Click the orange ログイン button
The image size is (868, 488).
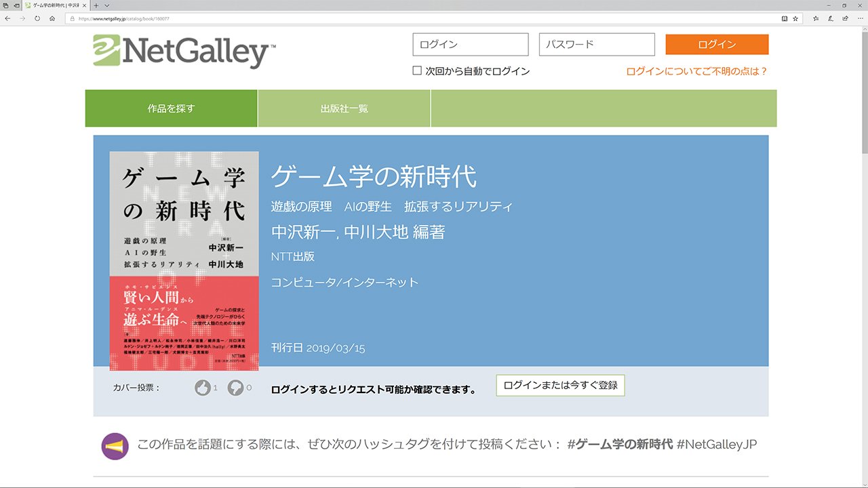[x=717, y=45]
